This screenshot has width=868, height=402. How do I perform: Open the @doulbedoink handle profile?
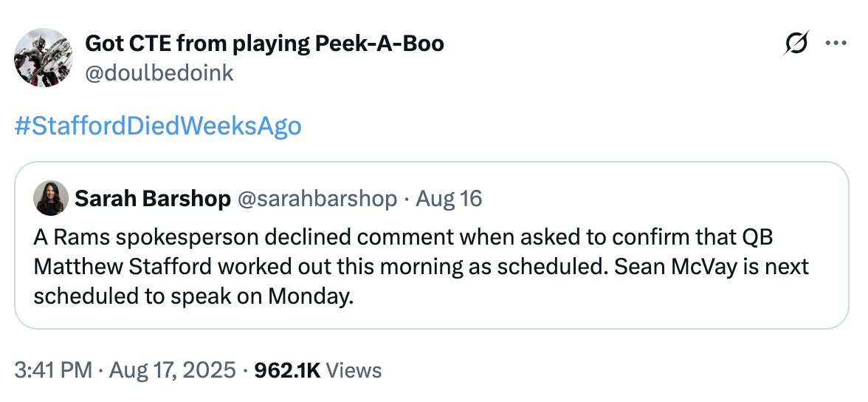pos(159,72)
